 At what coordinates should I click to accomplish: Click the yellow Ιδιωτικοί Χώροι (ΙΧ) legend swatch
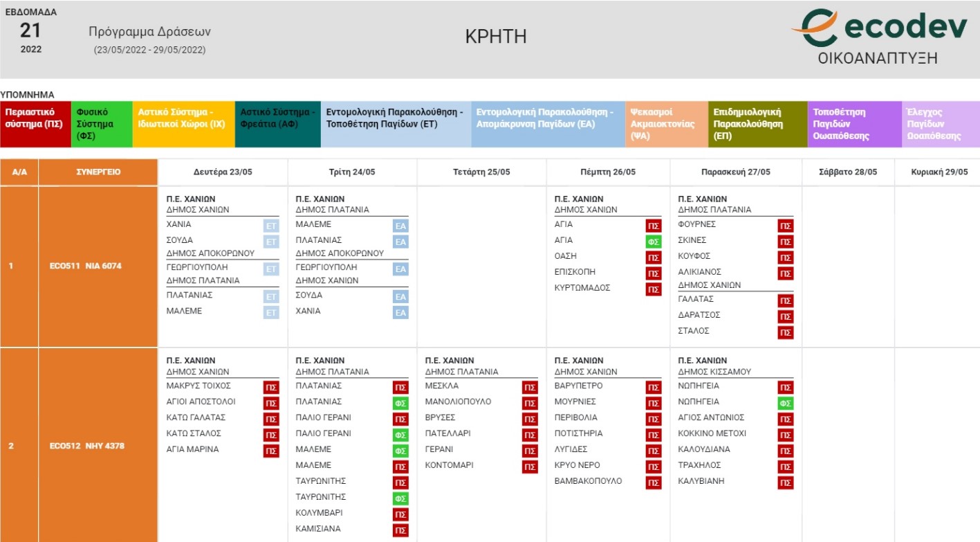183,124
